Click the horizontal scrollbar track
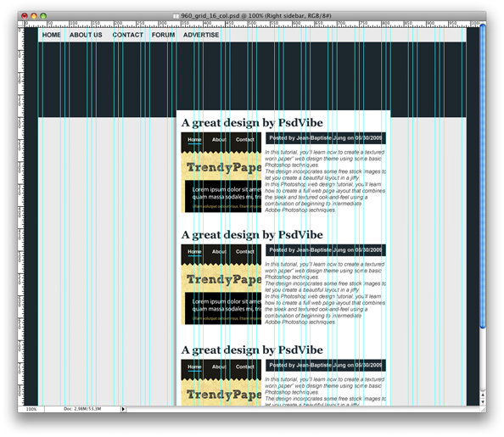The image size is (504, 437). [303, 409]
